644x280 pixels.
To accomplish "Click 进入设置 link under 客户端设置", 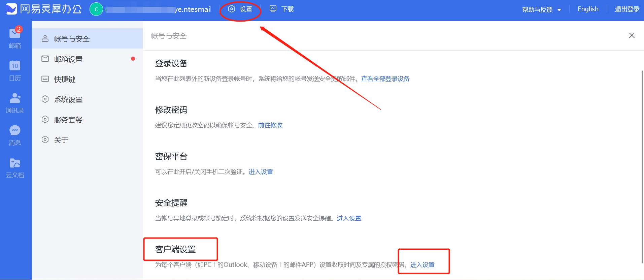I will (x=422, y=265).
